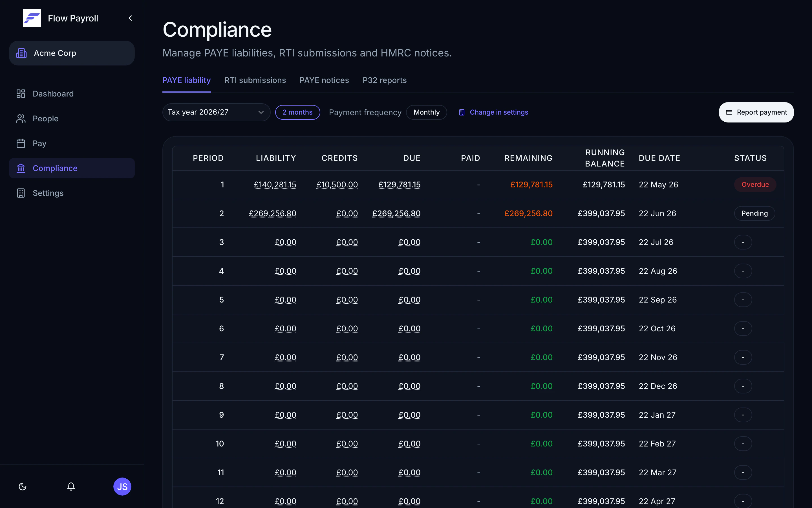Click the due date 22 Jun 26
Screen dimensions: 812x508
coord(657,213)
